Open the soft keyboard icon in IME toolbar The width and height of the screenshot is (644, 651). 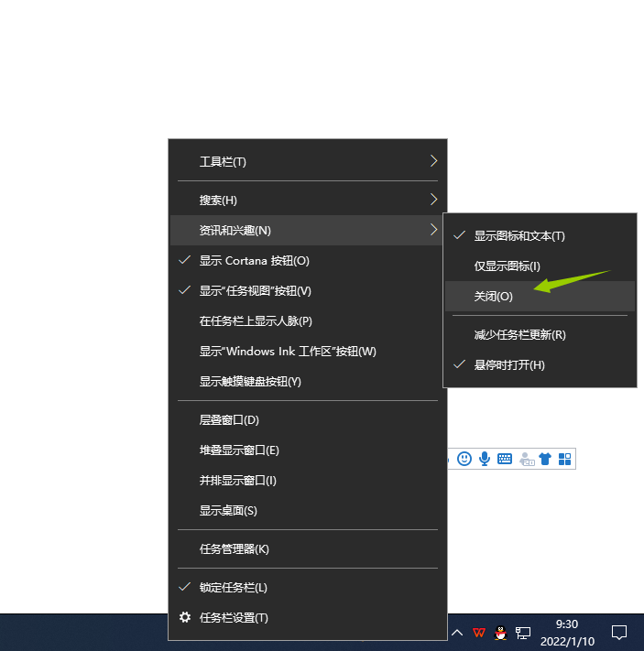(x=505, y=459)
